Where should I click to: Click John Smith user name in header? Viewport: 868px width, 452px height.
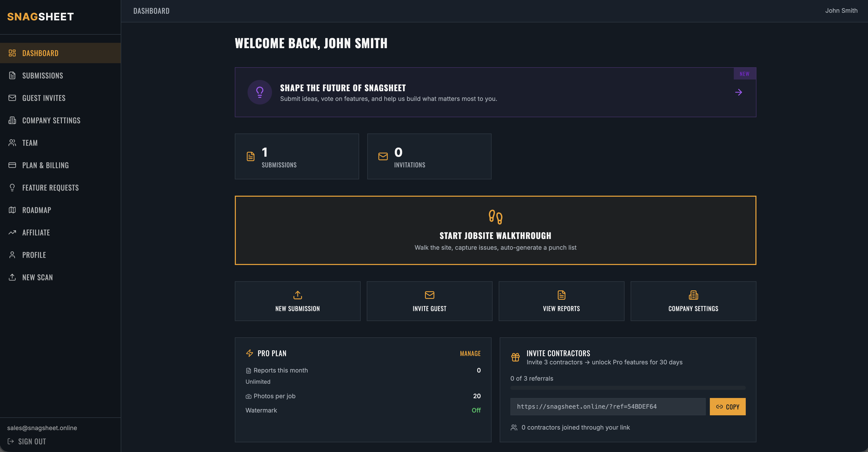coord(841,10)
